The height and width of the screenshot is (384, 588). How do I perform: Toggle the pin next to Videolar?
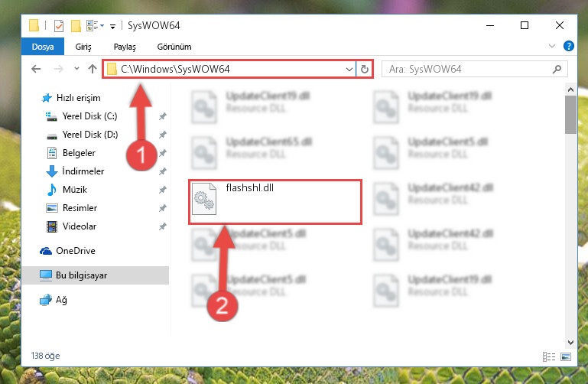pyautogui.click(x=162, y=226)
